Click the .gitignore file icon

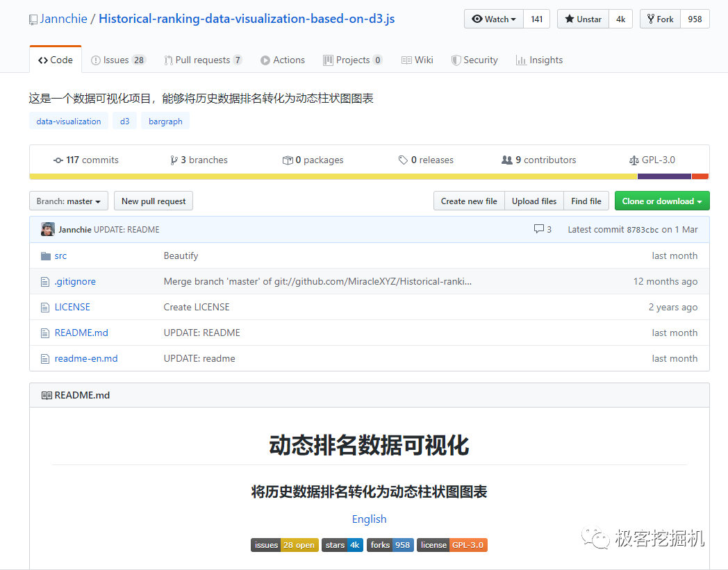click(x=45, y=282)
